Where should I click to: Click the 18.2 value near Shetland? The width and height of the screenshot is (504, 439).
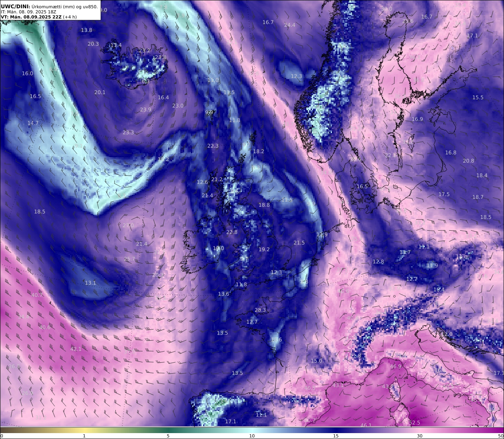point(259,152)
